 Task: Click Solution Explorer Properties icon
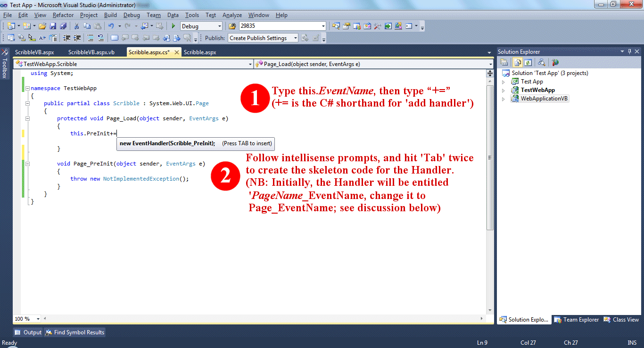[504, 62]
